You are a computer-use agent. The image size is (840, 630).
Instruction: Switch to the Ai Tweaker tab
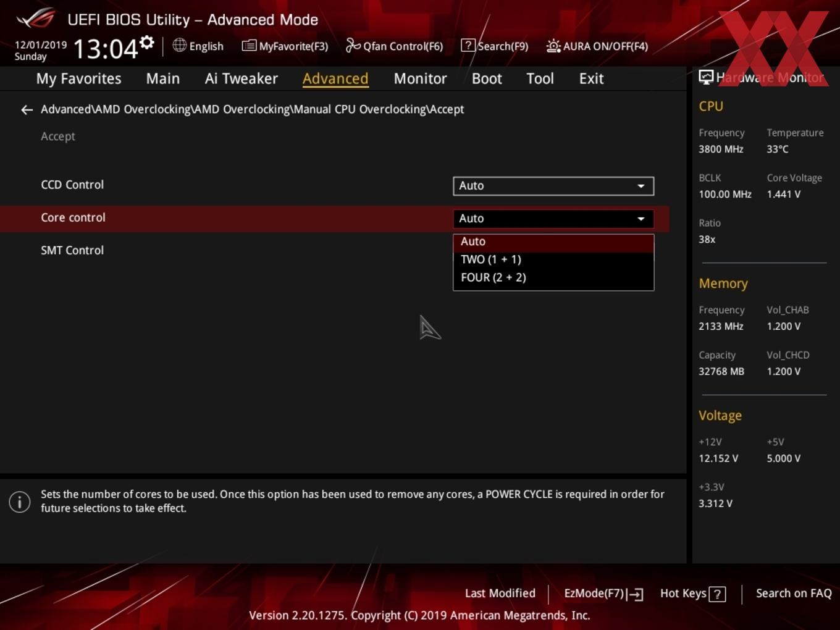(x=241, y=78)
